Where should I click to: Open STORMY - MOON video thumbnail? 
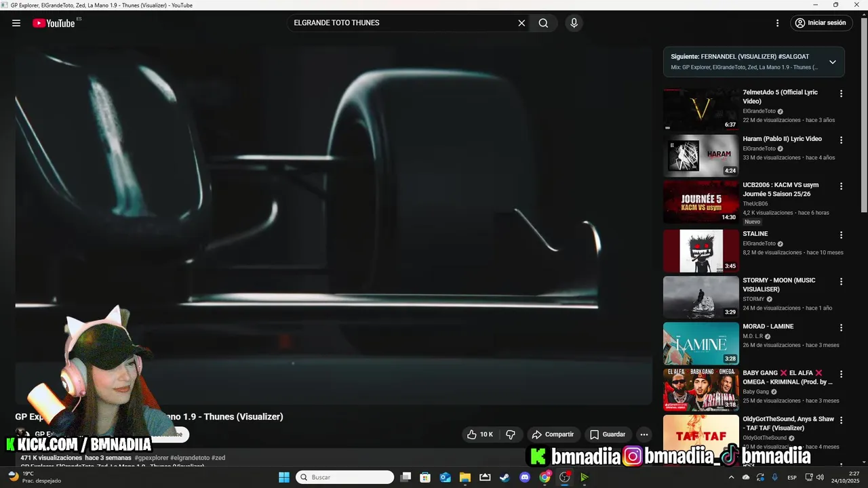701,297
